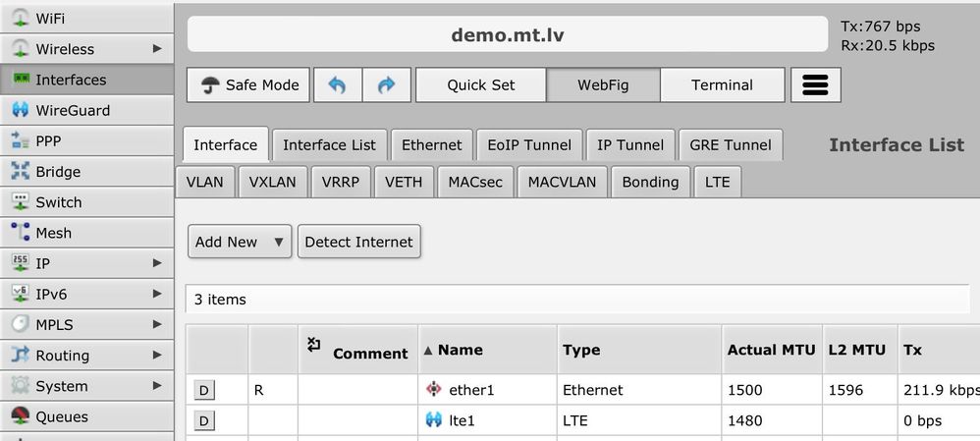
Task: Select the VLAN tab
Action: [x=204, y=182]
